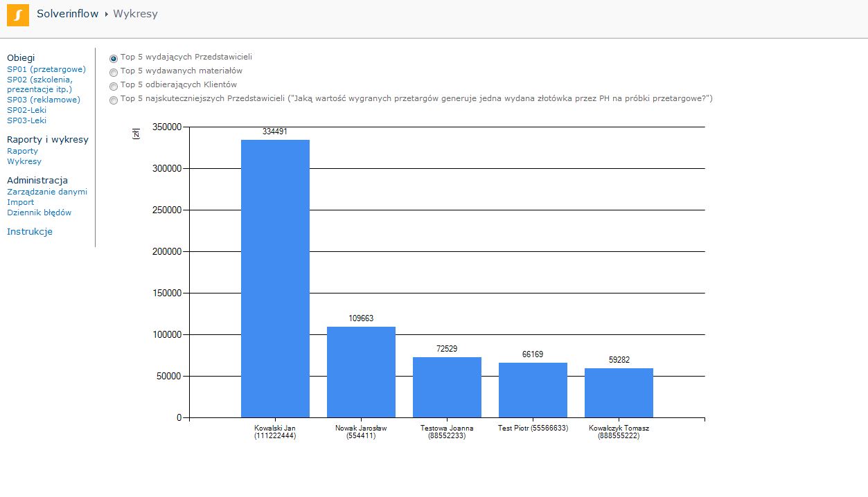The image size is (868, 497).
Task: Click the value label 59282
Action: (619, 360)
